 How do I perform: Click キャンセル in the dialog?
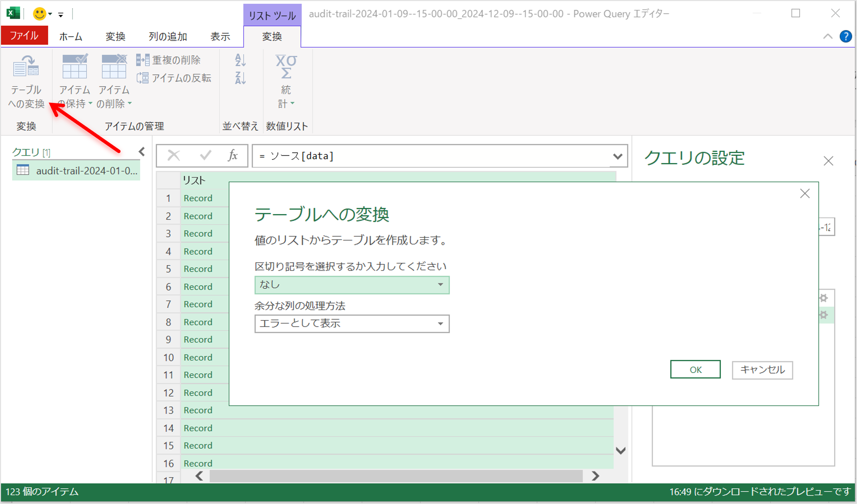click(x=763, y=370)
